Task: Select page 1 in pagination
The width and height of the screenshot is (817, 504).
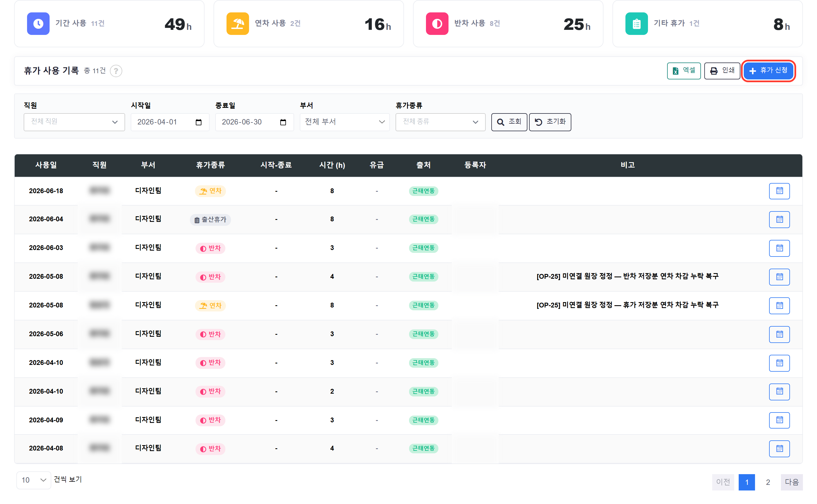Action: pyautogui.click(x=747, y=482)
